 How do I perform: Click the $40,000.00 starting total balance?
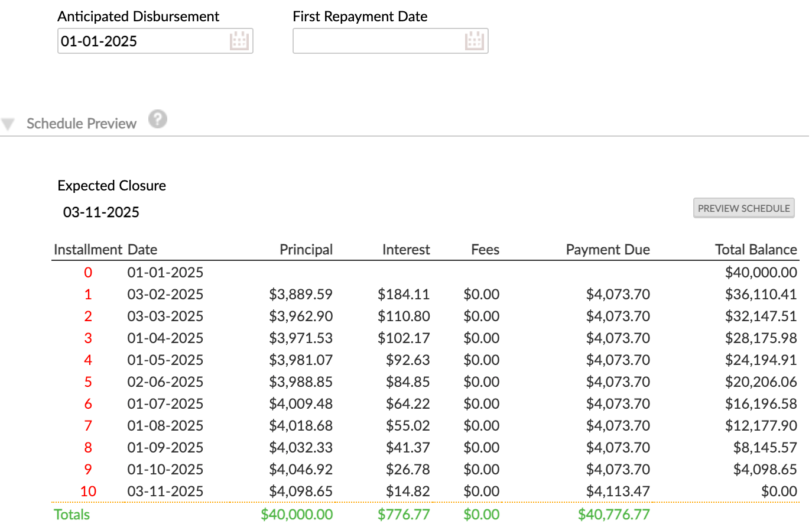coord(761,273)
